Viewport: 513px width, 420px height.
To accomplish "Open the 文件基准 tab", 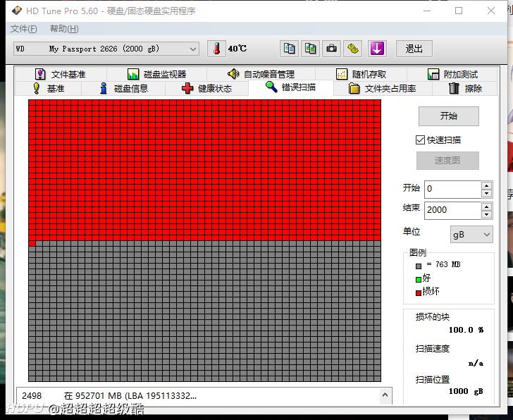I will [x=60, y=74].
